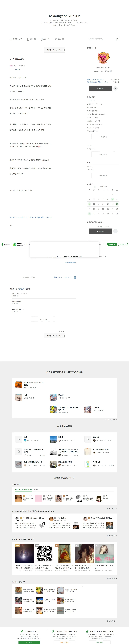Expand the 2023年 monthly archive

[x=90, y=170]
